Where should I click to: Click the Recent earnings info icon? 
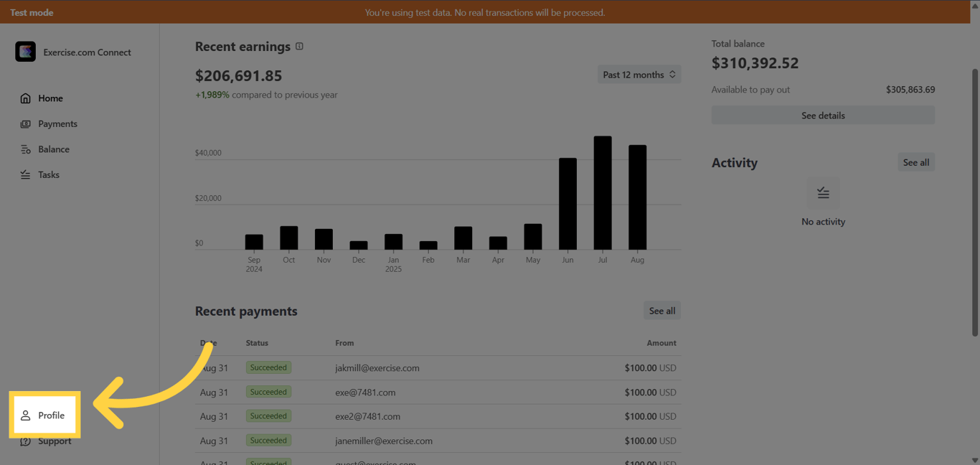tap(299, 47)
